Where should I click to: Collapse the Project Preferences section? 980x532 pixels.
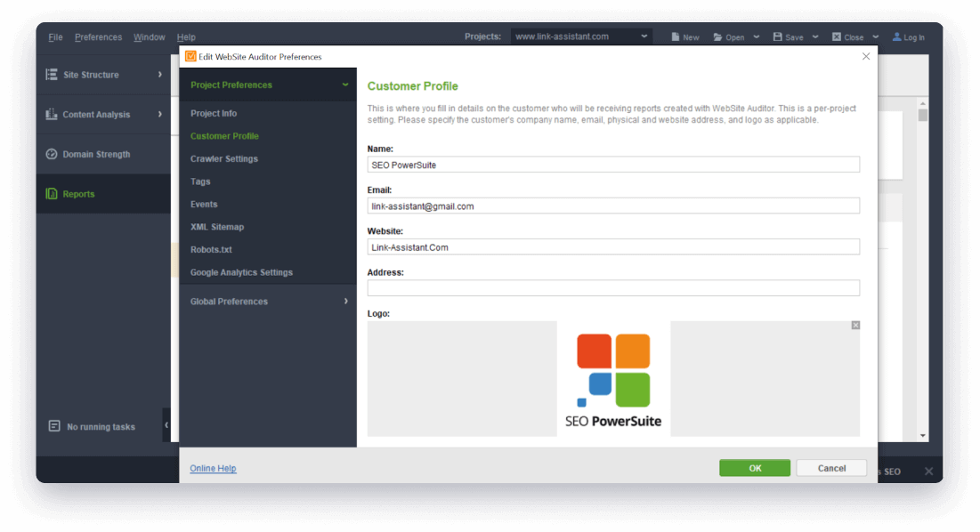coord(345,85)
